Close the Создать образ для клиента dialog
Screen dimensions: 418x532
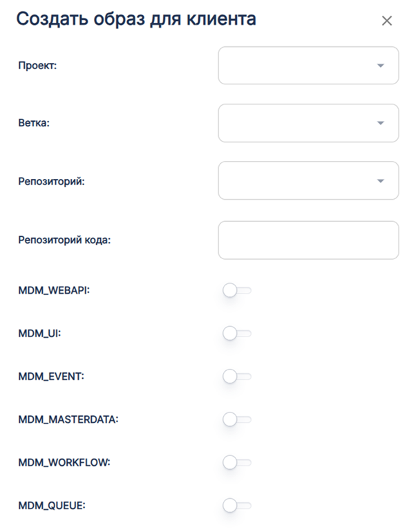click(387, 21)
